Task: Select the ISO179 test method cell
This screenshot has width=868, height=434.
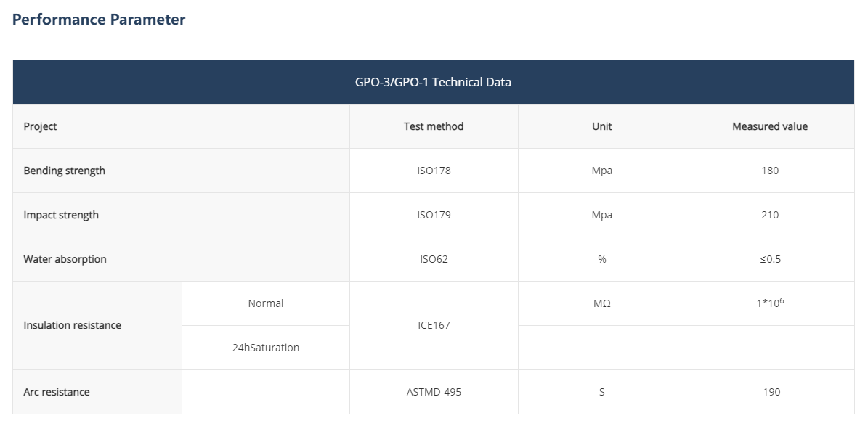Action: 434,215
